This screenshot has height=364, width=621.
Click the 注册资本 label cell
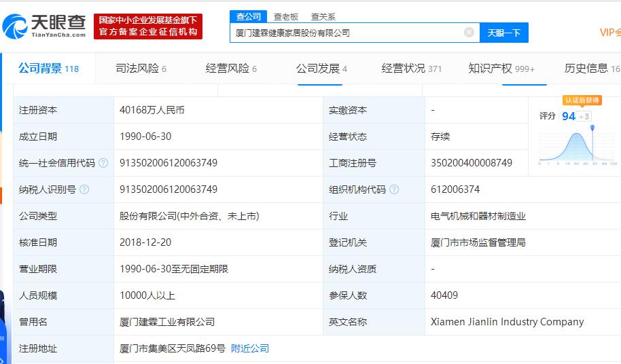click(x=63, y=110)
